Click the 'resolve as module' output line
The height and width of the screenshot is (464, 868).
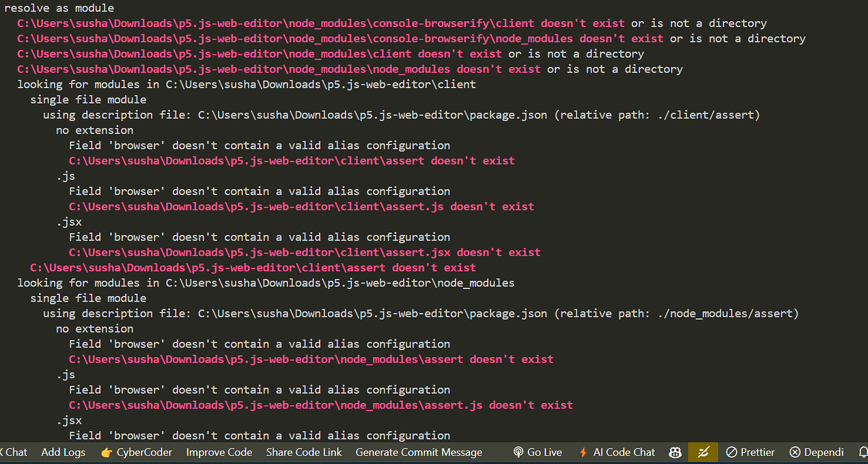59,8
